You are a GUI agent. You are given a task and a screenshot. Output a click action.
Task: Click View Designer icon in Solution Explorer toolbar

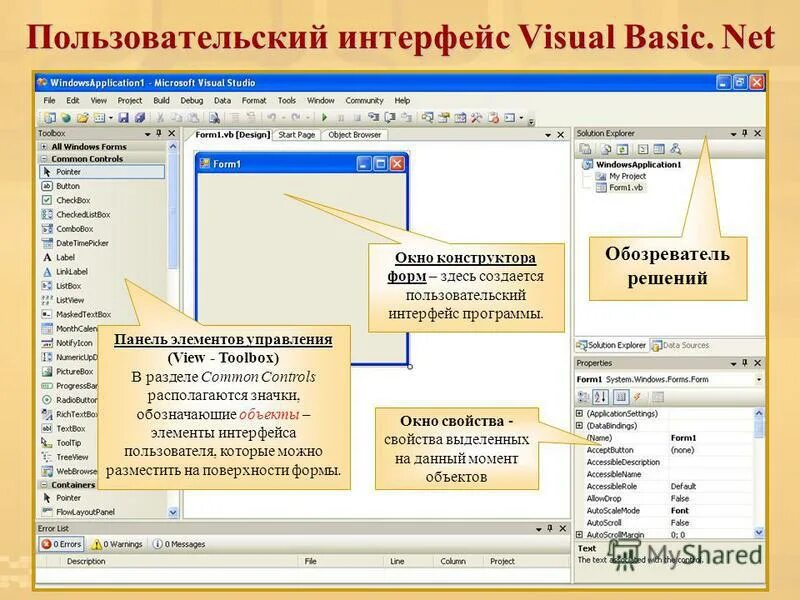[659, 149]
